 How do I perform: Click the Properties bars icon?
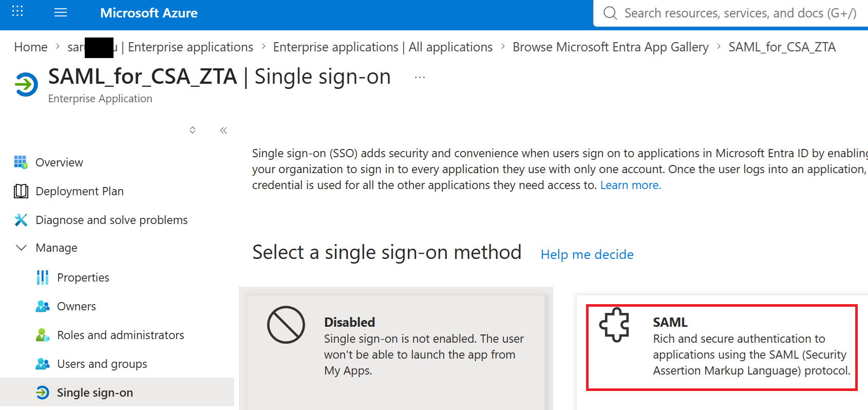coord(43,277)
